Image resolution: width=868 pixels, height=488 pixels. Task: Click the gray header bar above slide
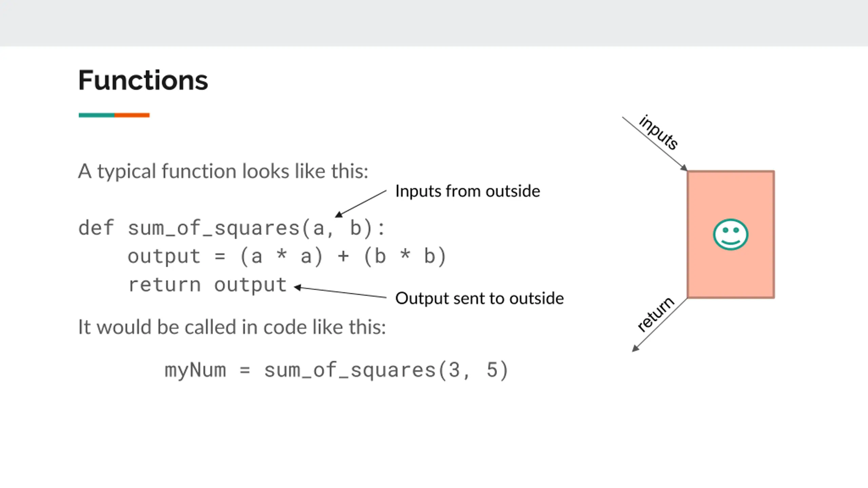[434, 23]
